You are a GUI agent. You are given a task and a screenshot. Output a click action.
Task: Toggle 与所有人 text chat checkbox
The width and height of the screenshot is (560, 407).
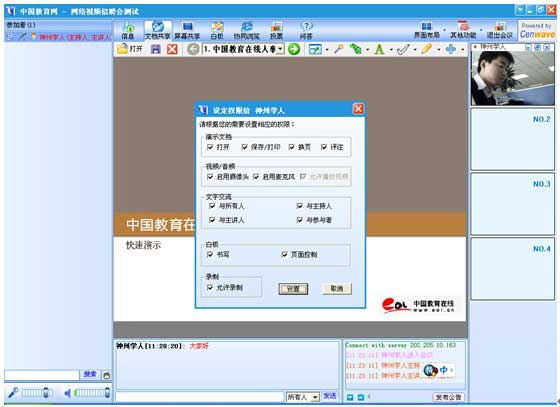point(212,206)
